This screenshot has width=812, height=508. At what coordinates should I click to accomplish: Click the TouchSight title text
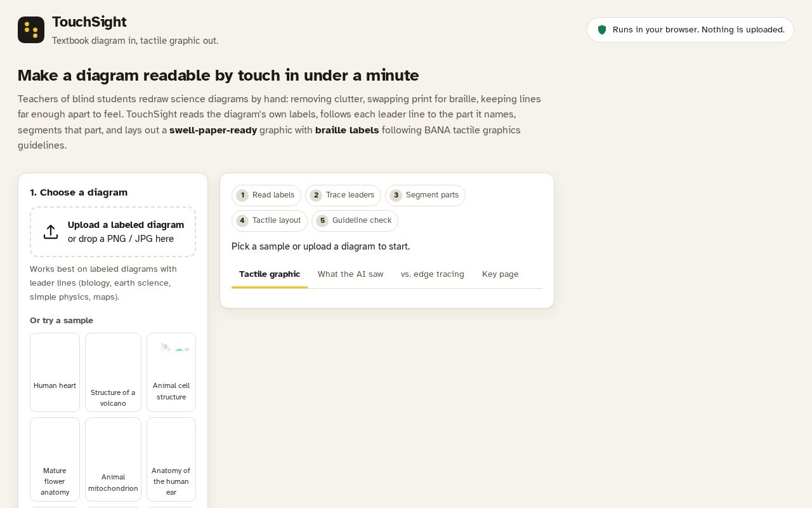point(89,22)
